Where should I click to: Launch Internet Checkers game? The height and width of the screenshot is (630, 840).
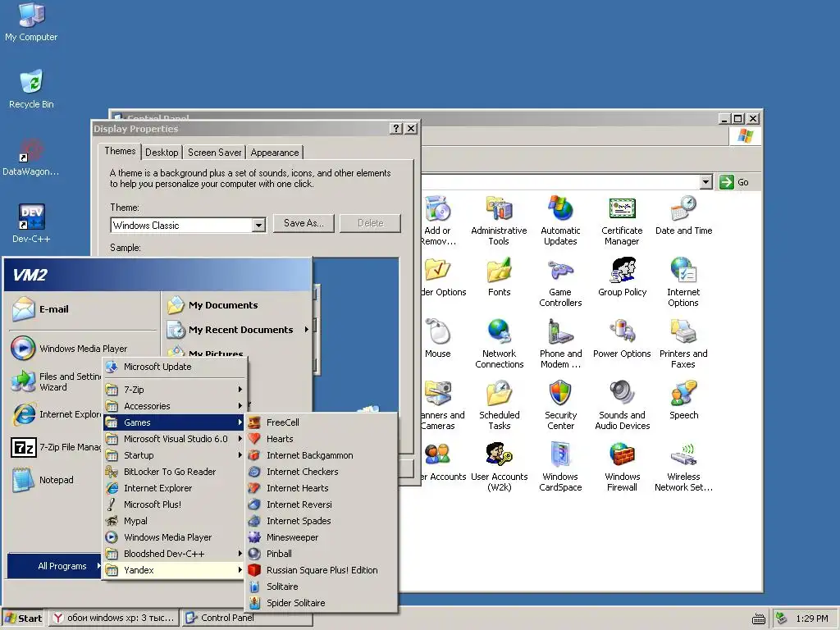pos(321,472)
